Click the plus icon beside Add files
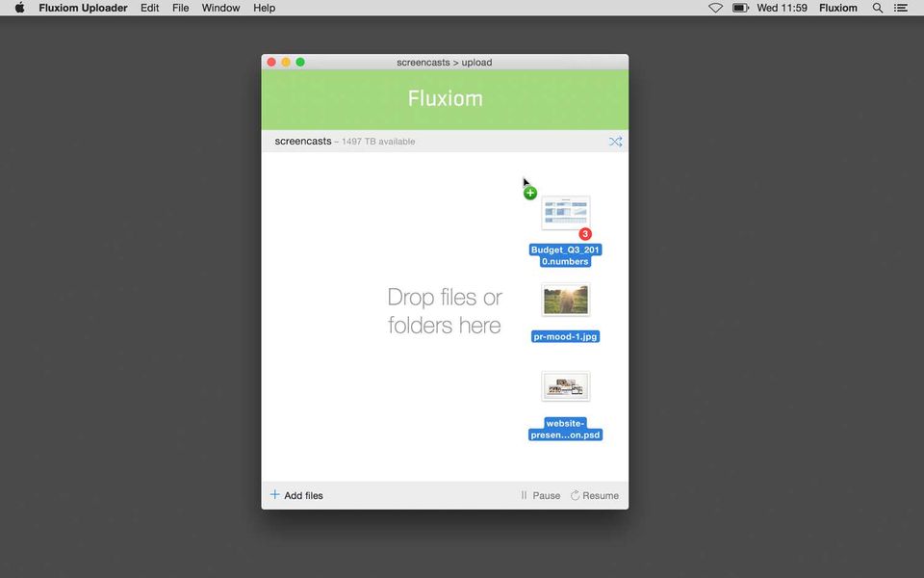Image resolution: width=924 pixels, height=578 pixels. [x=274, y=494]
